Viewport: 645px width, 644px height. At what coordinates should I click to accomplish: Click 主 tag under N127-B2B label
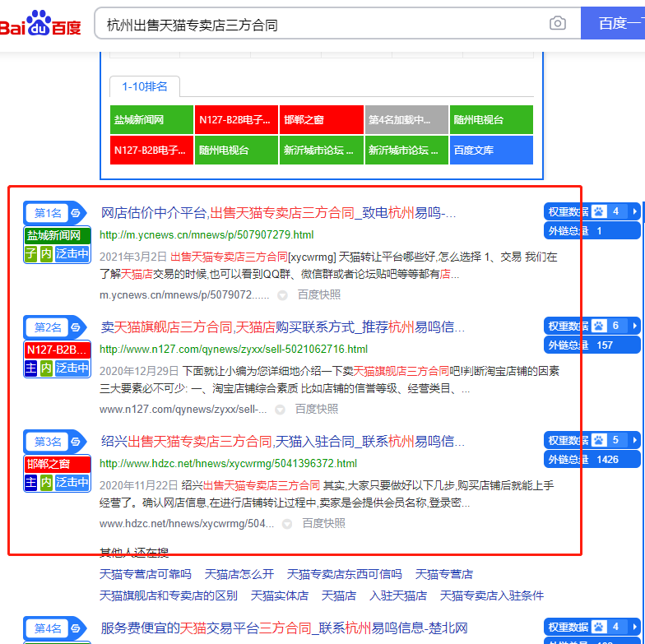[31, 368]
